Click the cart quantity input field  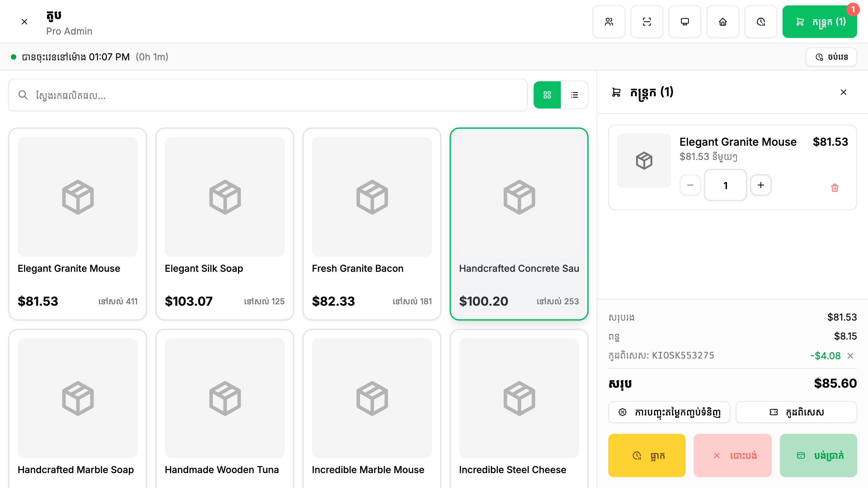point(726,185)
